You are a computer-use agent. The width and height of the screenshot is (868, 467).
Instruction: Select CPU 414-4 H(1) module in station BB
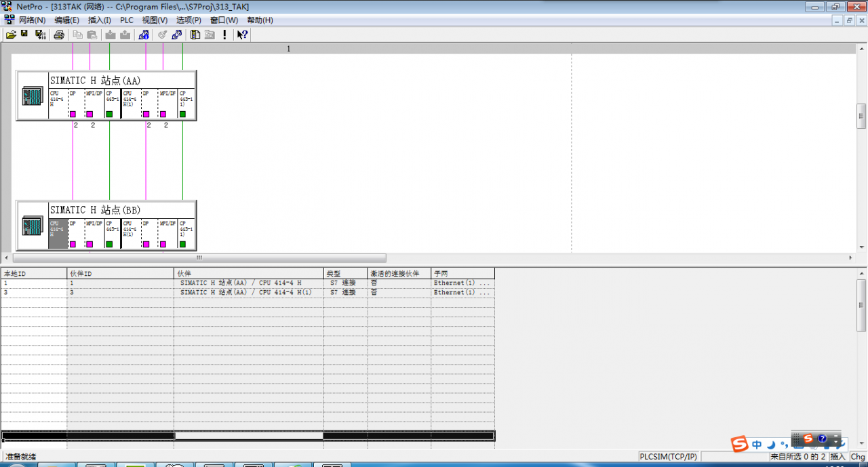click(131, 234)
